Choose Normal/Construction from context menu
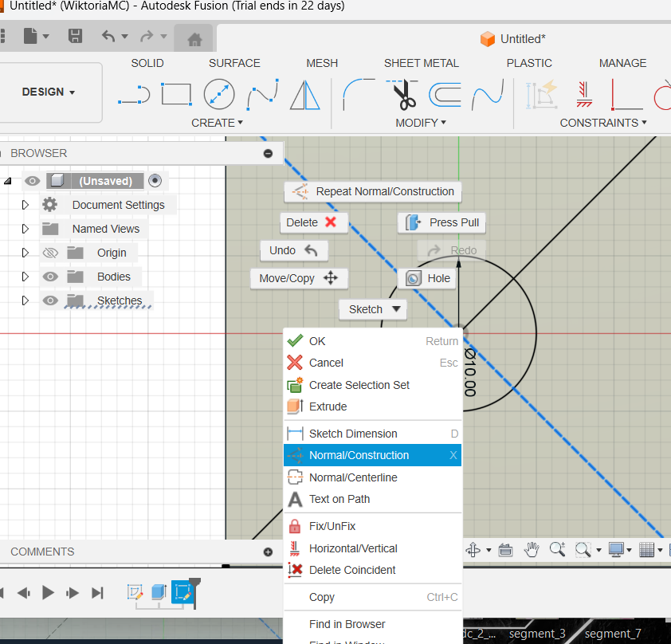This screenshot has width=671, height=644. [x=372, y=455]
